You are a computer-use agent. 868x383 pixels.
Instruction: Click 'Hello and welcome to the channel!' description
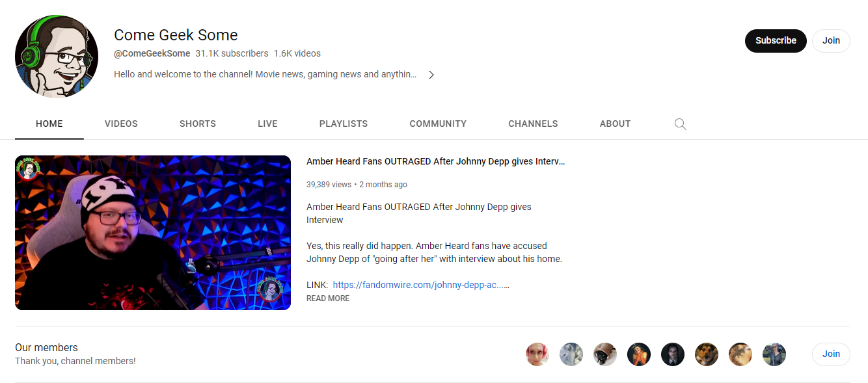[x=265, y=74]
